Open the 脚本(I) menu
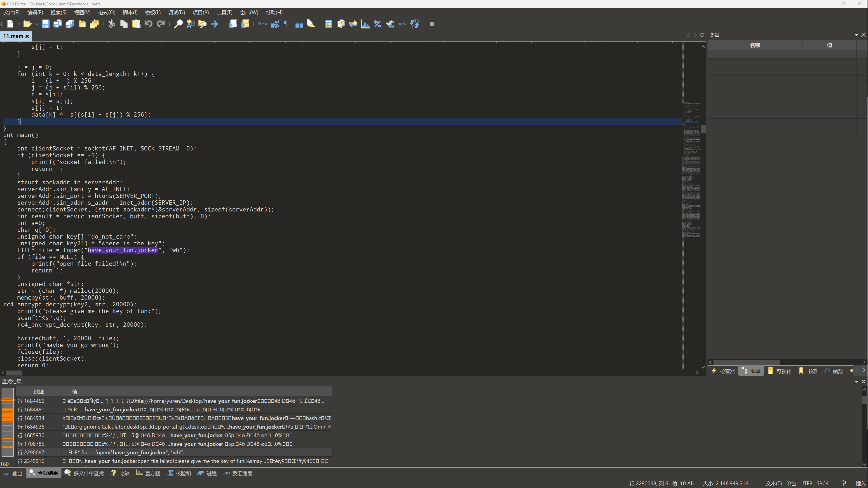 tap(130, 12)
